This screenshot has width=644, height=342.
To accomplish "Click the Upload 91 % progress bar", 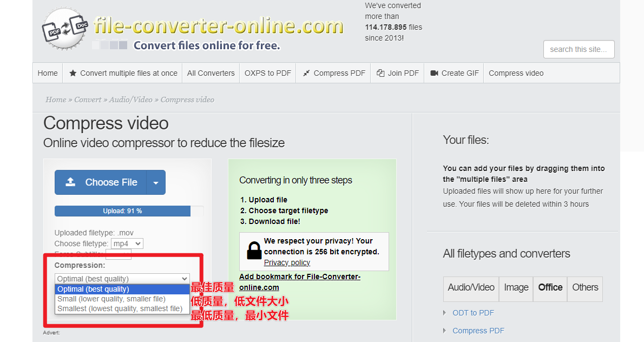I will 129,211.
